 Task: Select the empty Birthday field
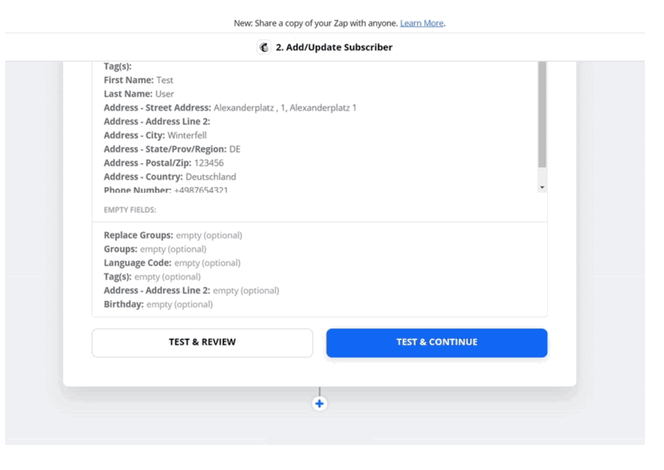(158, 304)
